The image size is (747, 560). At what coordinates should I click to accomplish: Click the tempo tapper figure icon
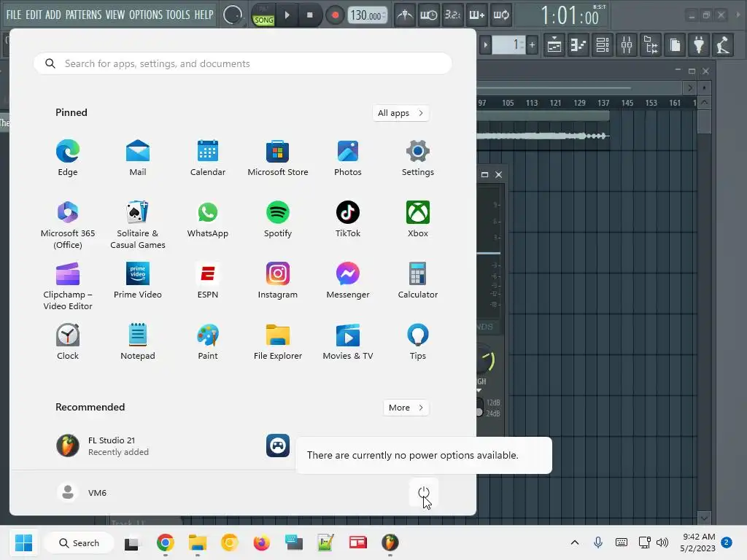tap(723, 45)
